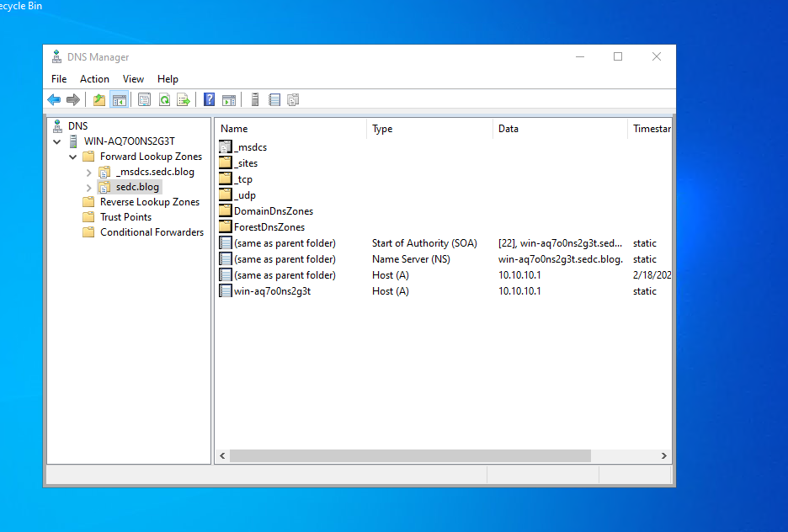Sort records by the Type column header
This screenshot has height=532, width=788.
point(382,128)
